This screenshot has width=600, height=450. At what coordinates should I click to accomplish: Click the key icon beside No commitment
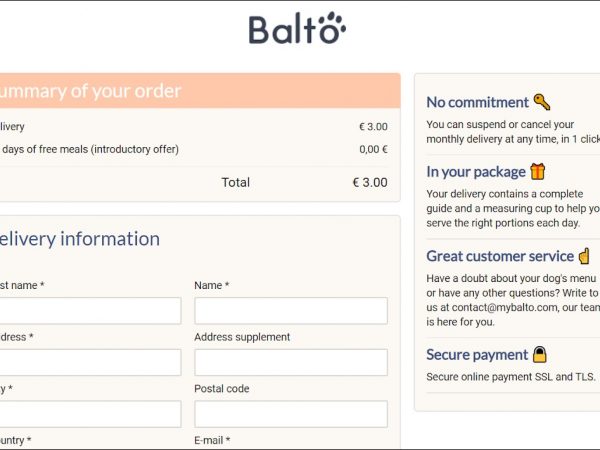(542, 102)
